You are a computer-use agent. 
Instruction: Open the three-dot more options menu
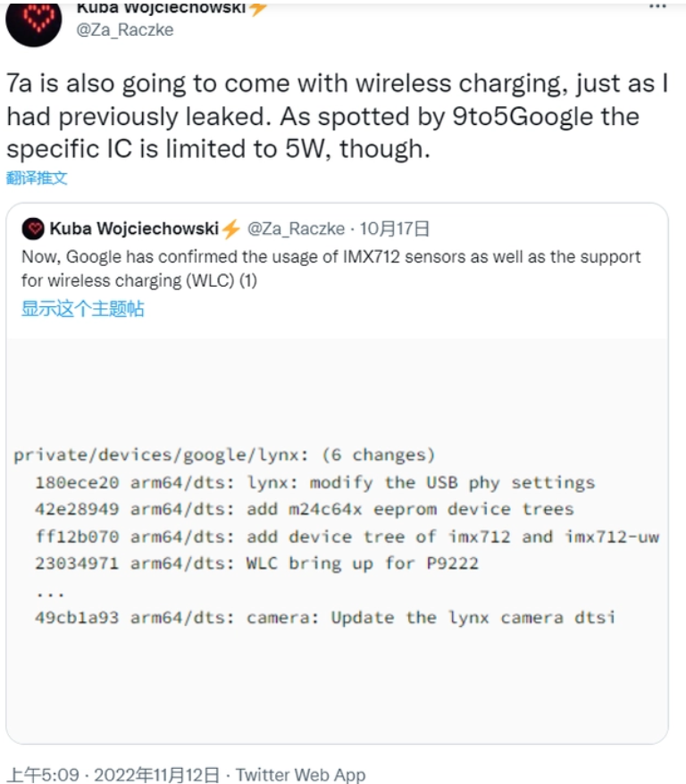(x=657, y=6)
